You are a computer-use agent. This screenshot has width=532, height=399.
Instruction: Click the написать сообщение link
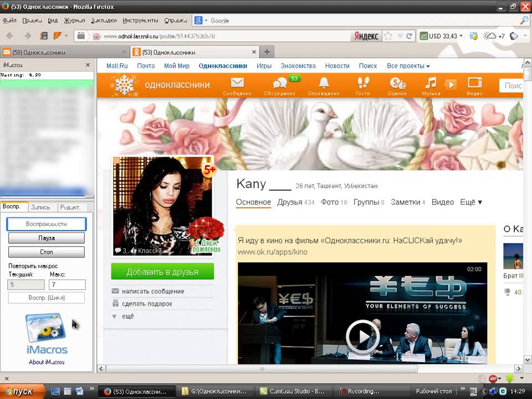tap(153, 291)
